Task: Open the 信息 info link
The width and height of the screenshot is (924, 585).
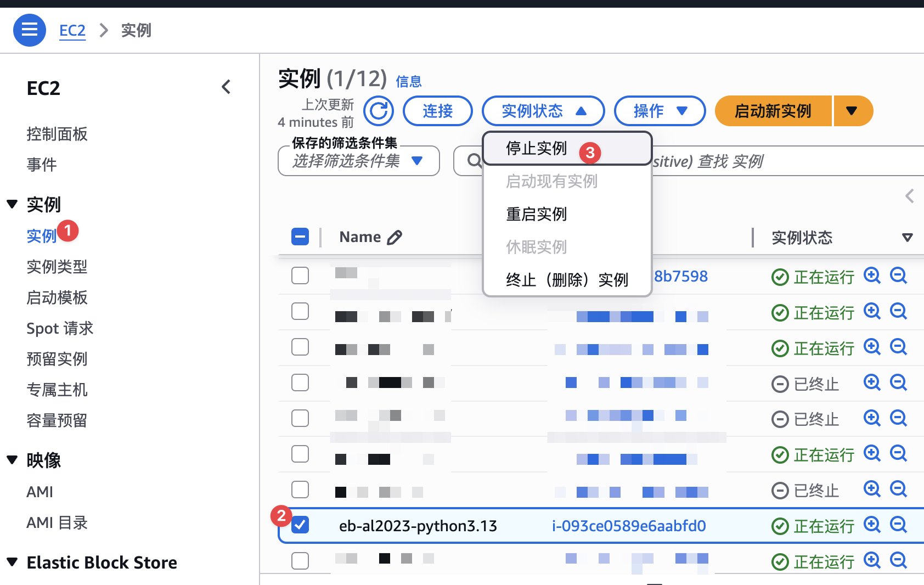Action: (x=409, y=82)
